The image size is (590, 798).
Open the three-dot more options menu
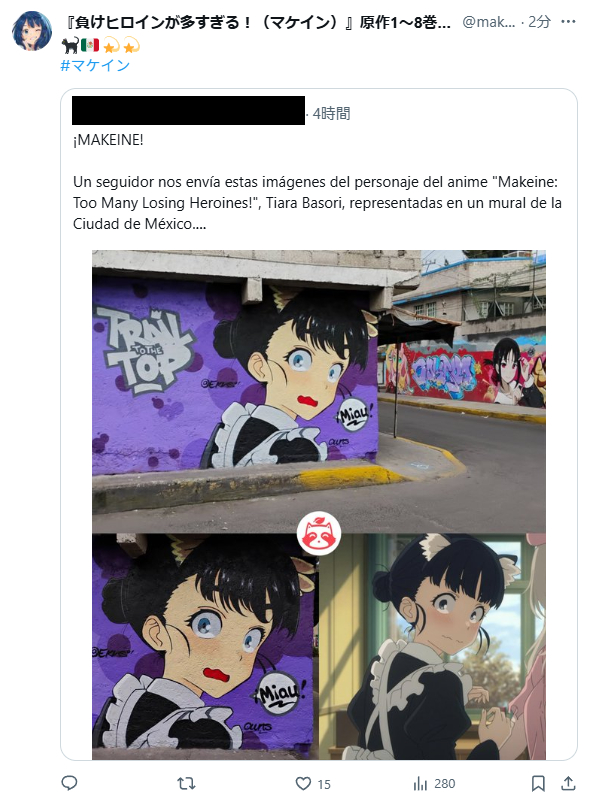coord(568,21)
